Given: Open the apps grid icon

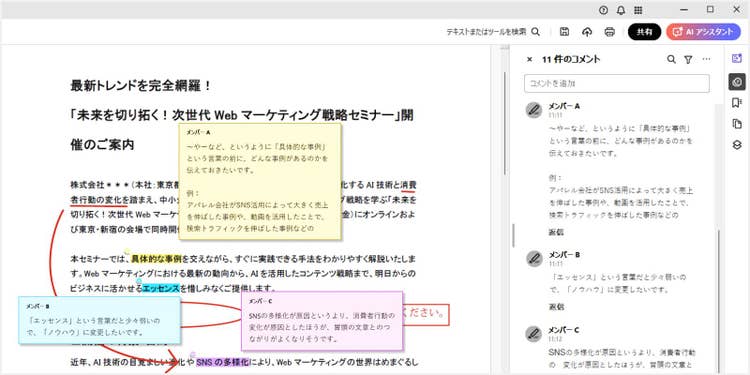Looking at the screenshot, I should tap(638, 10).
